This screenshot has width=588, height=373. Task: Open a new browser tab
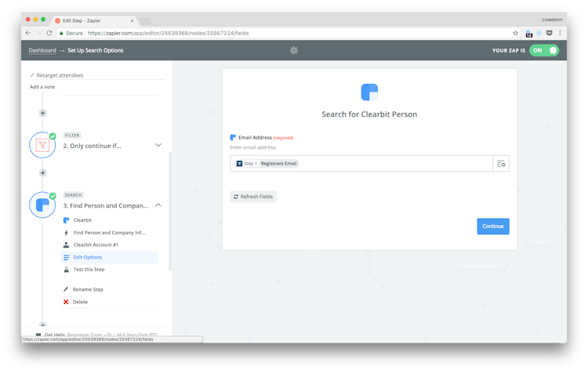tap(145, 21)
